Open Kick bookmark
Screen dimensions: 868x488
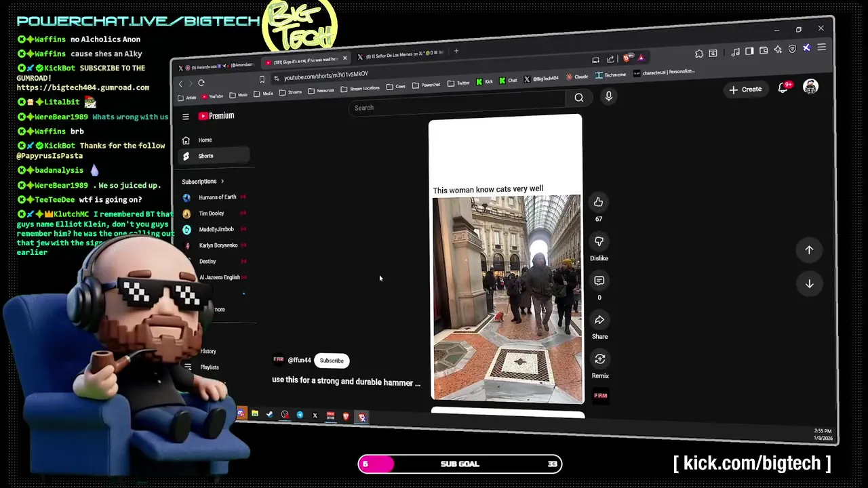pyautogui.click(x=484, y=82)
